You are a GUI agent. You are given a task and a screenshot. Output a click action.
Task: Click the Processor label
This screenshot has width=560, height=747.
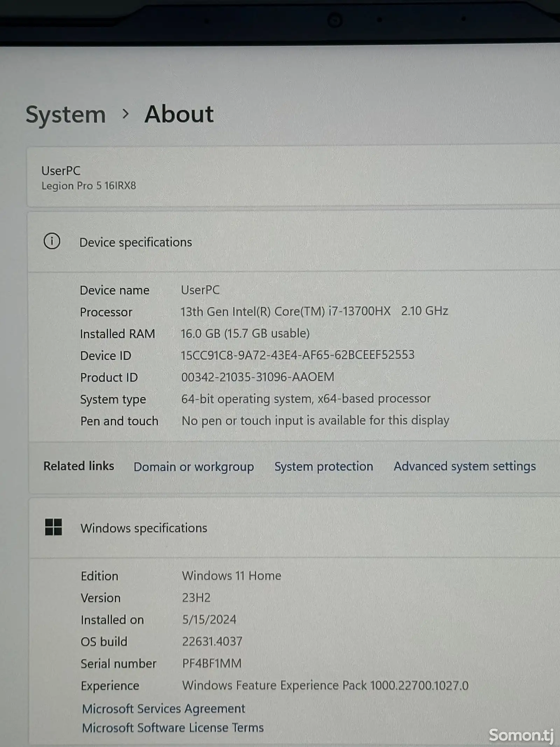point(106,312)
